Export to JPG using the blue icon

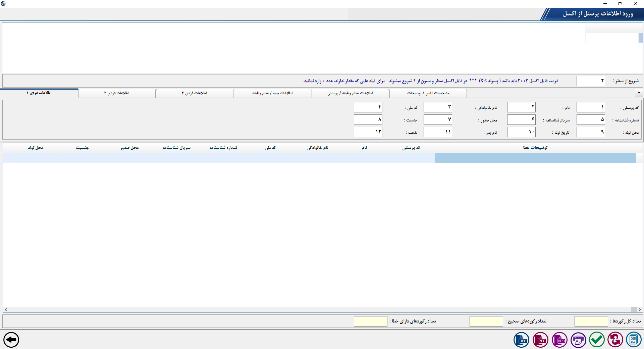tap(522, 340)
